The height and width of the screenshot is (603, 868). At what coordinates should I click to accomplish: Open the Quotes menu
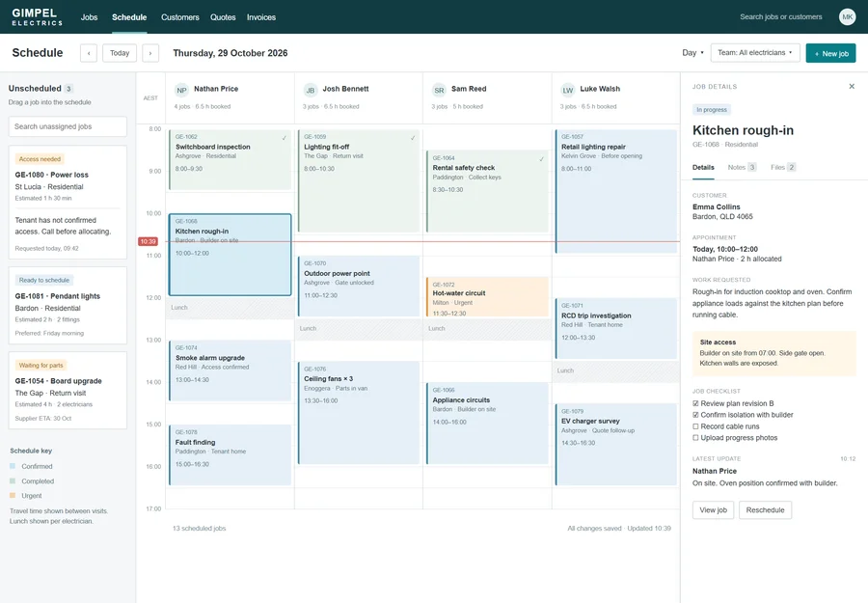tap(223, 17)
